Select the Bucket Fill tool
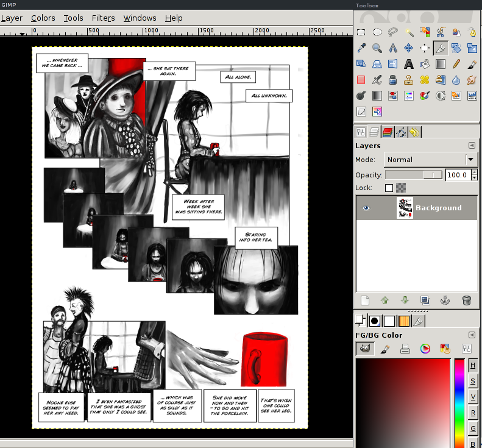 (425, 64)
